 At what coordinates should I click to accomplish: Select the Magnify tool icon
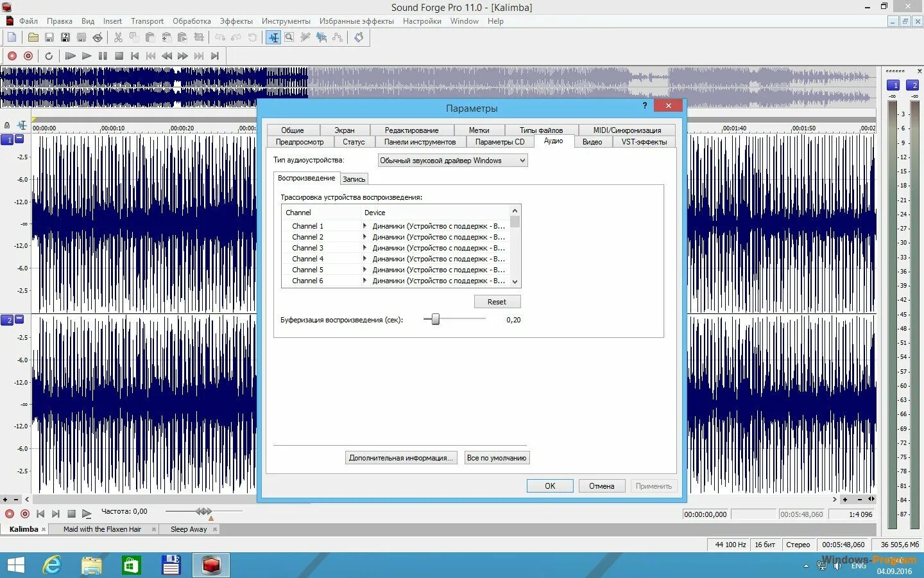coord(289,37)
